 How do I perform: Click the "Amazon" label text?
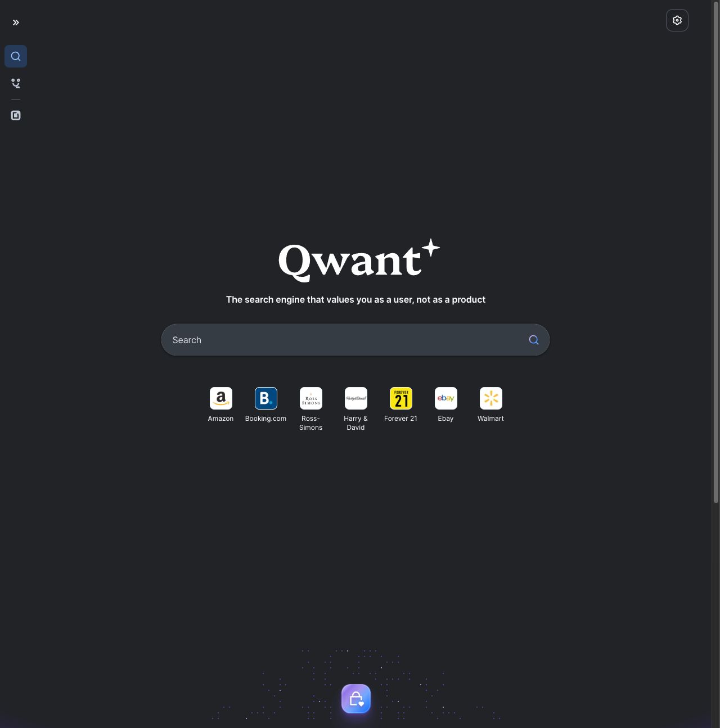coord(220,419)
